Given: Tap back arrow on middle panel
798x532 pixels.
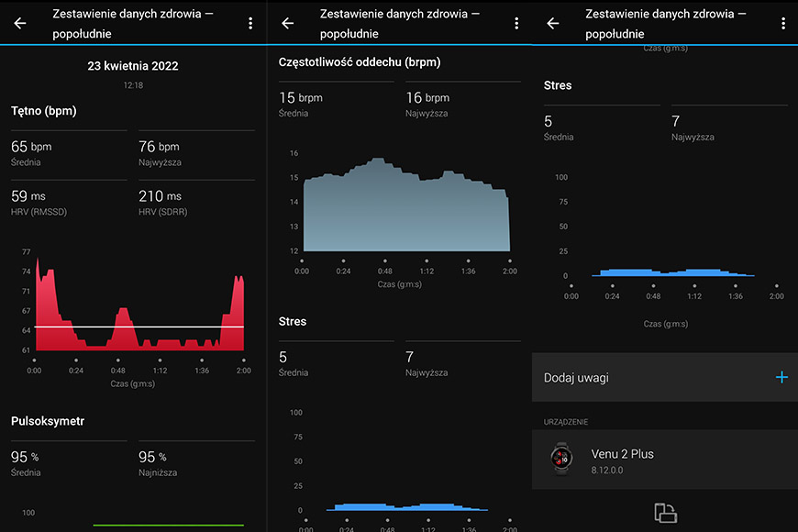Looking at the screenshot, I should (x=287, y=23).
